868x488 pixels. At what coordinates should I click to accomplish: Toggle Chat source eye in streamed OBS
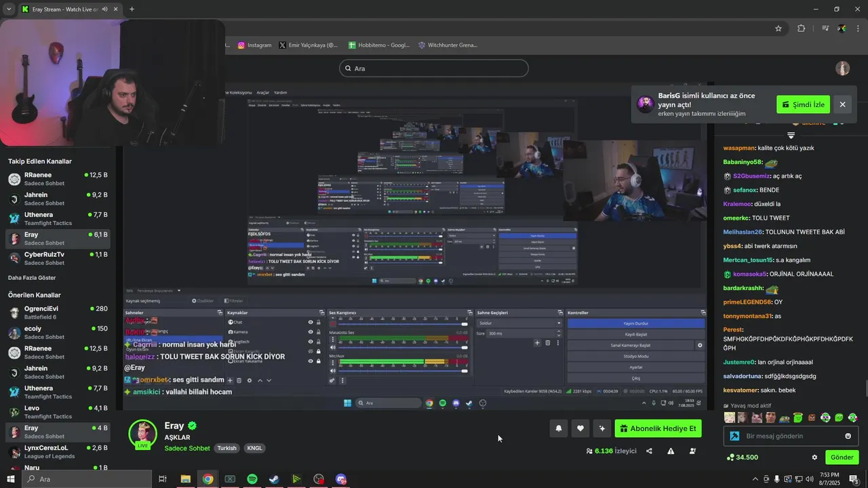click(x=311, y=322)
